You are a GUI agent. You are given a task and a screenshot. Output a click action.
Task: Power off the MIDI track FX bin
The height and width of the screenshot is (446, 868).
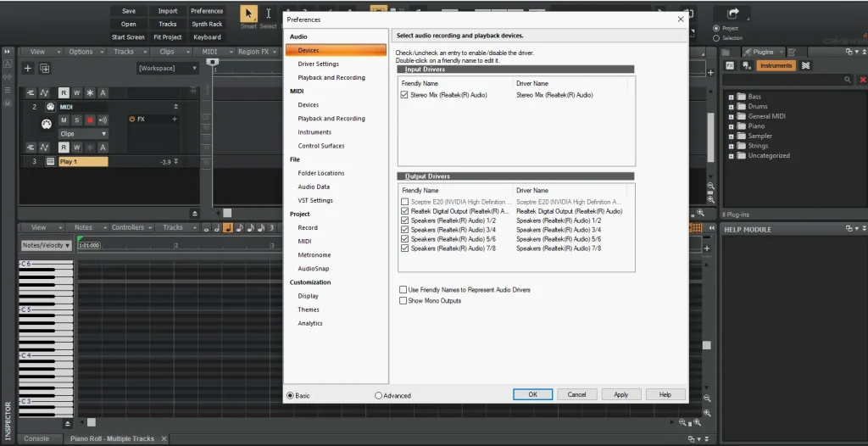pyautogui.click(x=131, y=119)
